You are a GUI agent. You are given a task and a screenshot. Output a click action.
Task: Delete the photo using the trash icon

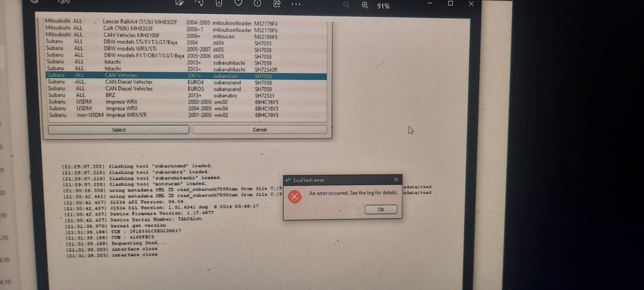219,3
